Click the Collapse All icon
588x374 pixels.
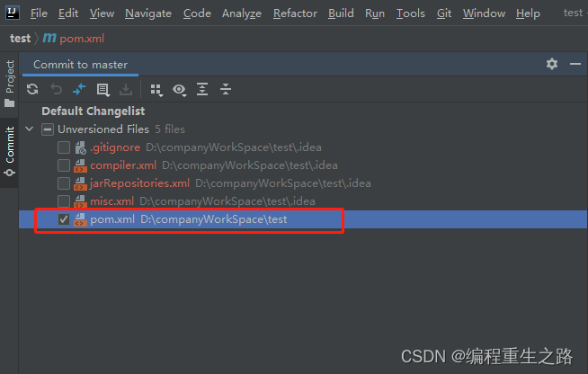226,89
